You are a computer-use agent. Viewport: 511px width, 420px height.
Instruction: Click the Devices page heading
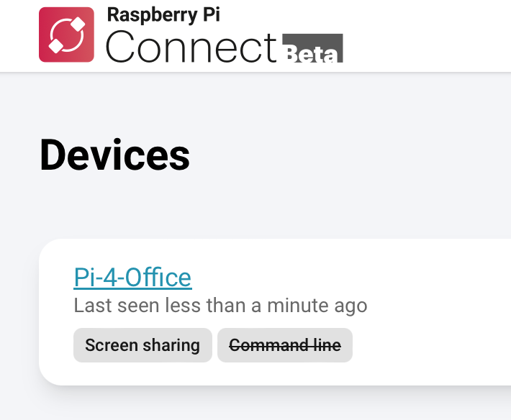pyautogui.click(x=114, y=155)
